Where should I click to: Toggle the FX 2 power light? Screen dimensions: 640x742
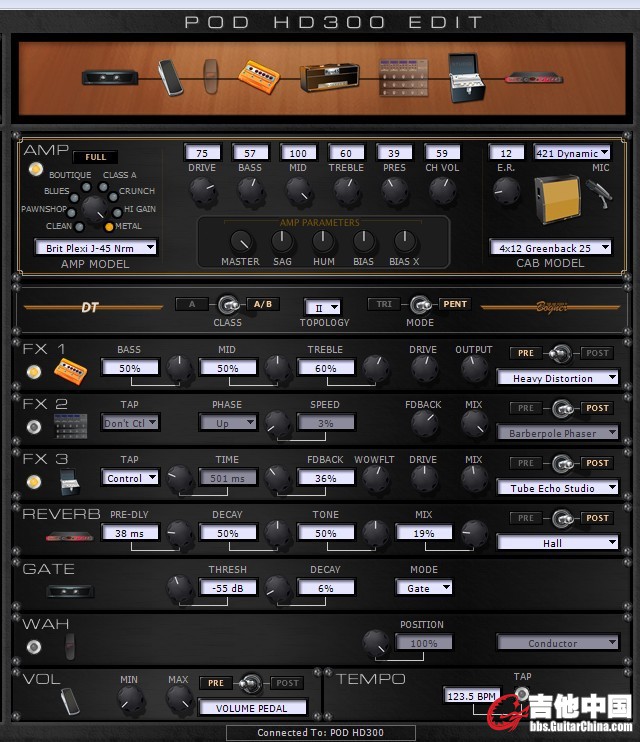(34, 427)
